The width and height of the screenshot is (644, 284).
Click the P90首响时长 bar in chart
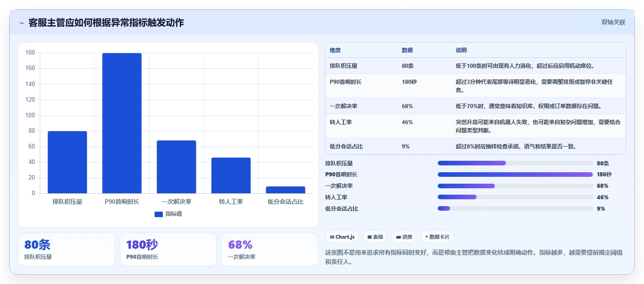pyautogui.click(x=122, y=123)
